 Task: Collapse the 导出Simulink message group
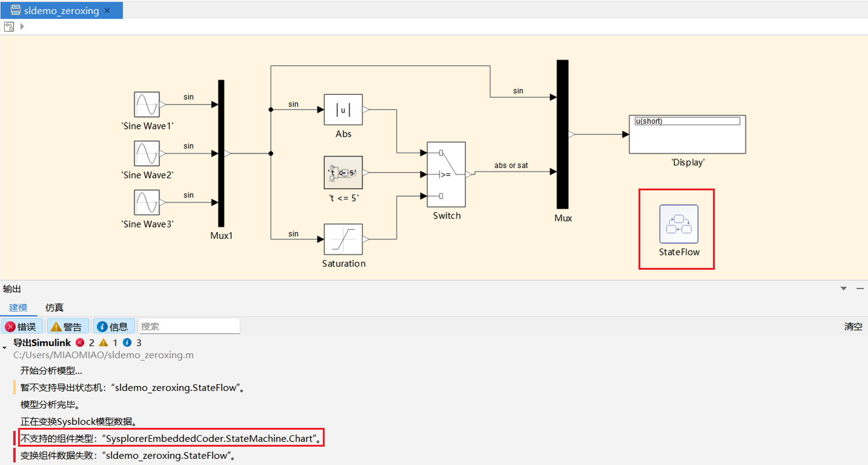[5, 348]
